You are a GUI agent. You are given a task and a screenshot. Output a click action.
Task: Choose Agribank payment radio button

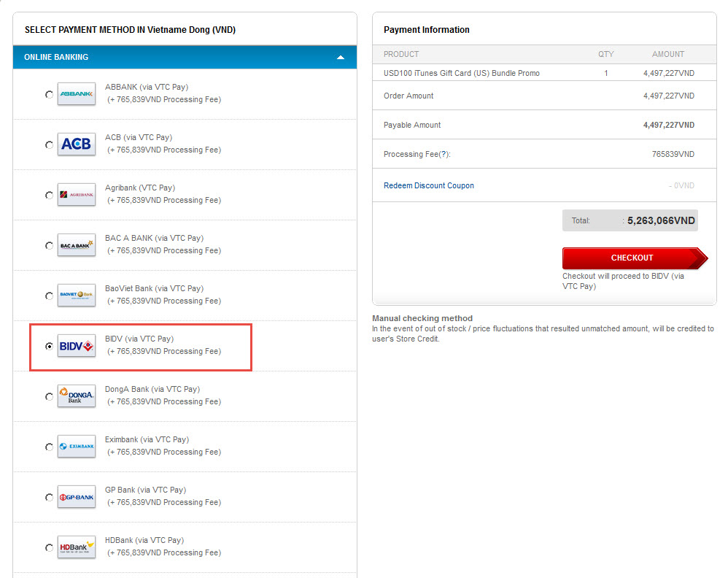[x=49, y=195]
